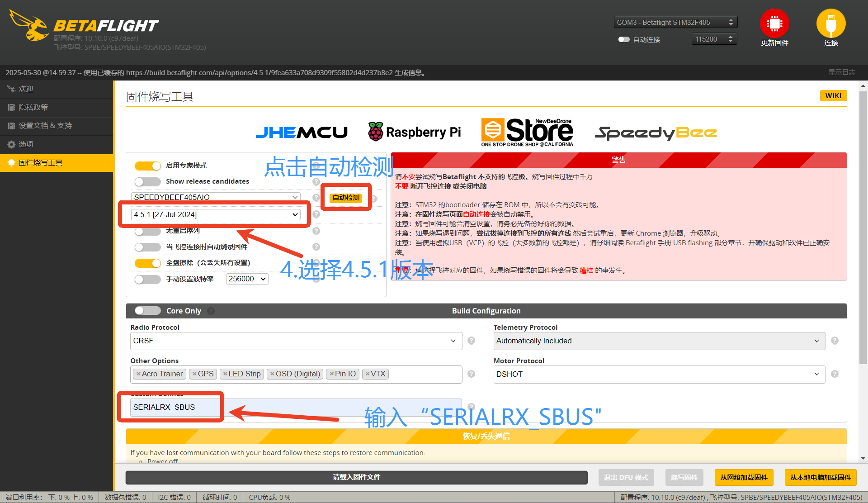868x503 pixels.
Task: Open the 欢迎 welcome tab
Action: click(57, 89)
